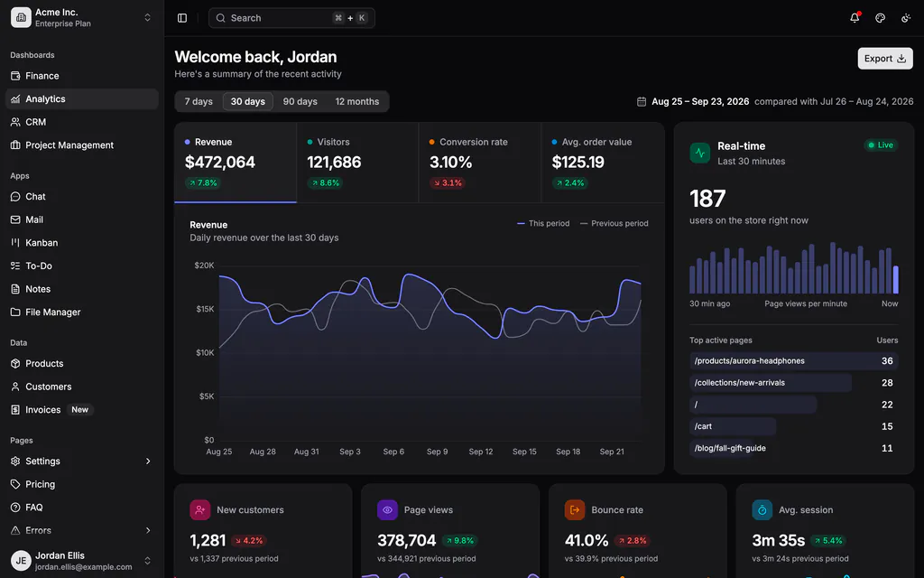The height and width of the screenshot is (578, 924).
Task: Open Analytics dashboard
Action: click(82, 99)
